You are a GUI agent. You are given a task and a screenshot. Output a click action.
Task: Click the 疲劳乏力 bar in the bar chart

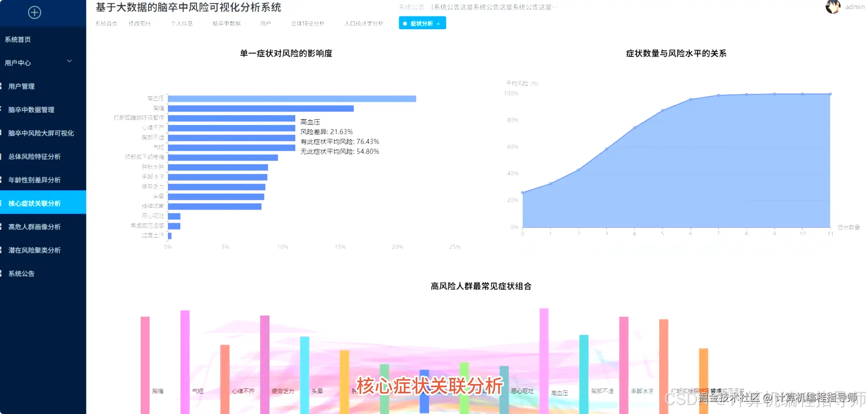click(x=216, y=187)
